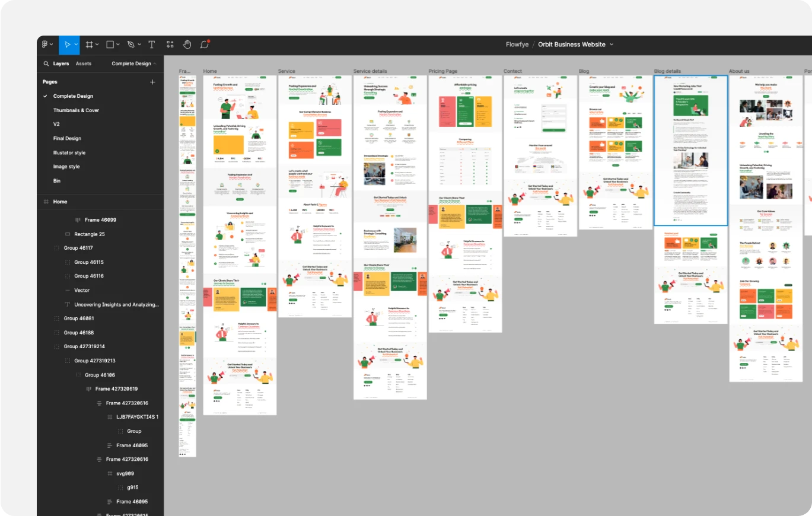Open the shape tools chevron
The width and height of the screenshot is (812, 516).
coord(118,44)
